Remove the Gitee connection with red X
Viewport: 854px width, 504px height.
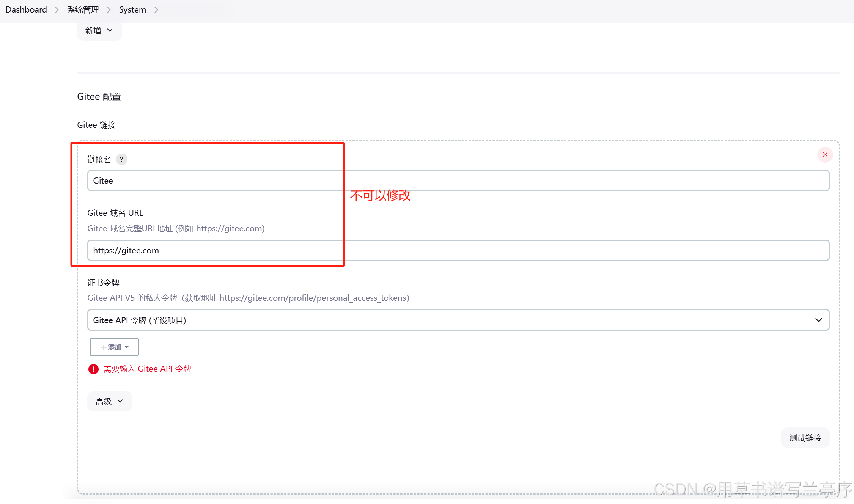pyautogui.click(x=825, y=155)
